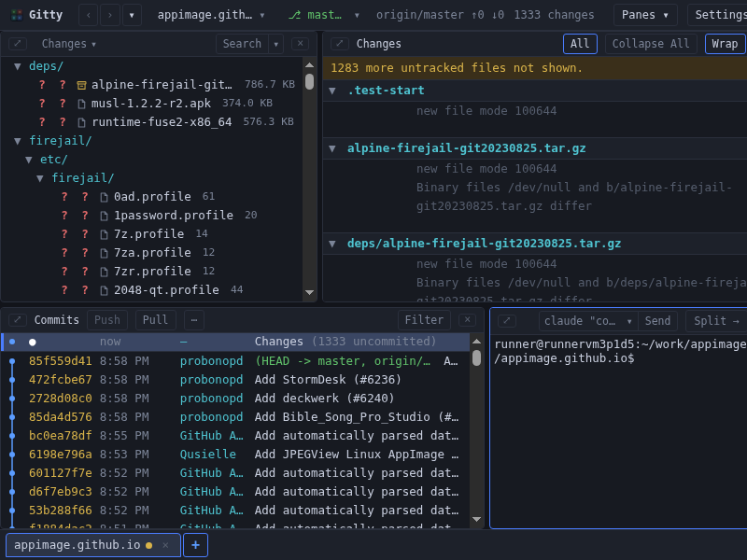Collapse the nested firejail/ folder under etc/
This screenshot has width=747, height=560.
click(x=40, y=178)
